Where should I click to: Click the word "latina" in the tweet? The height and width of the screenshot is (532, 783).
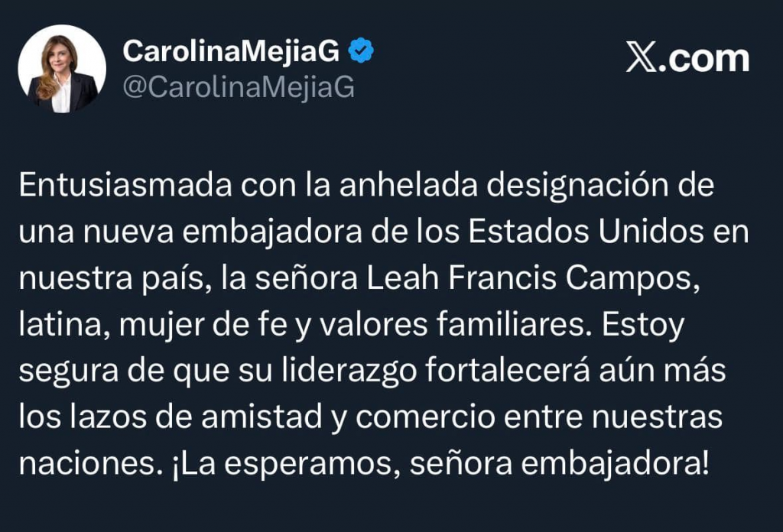pos(57,326)
